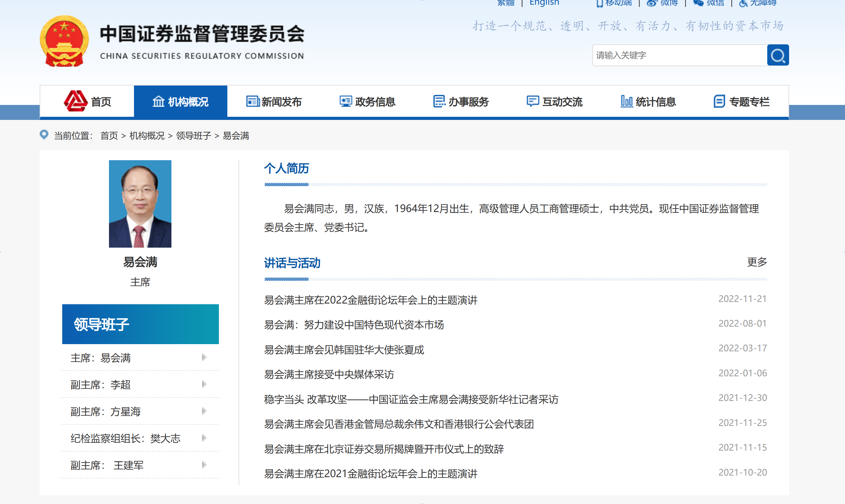This screenshot has height=504, width=845.
Task: Click 领导班子 in the breadcrumb
Action: pos(194,136)
